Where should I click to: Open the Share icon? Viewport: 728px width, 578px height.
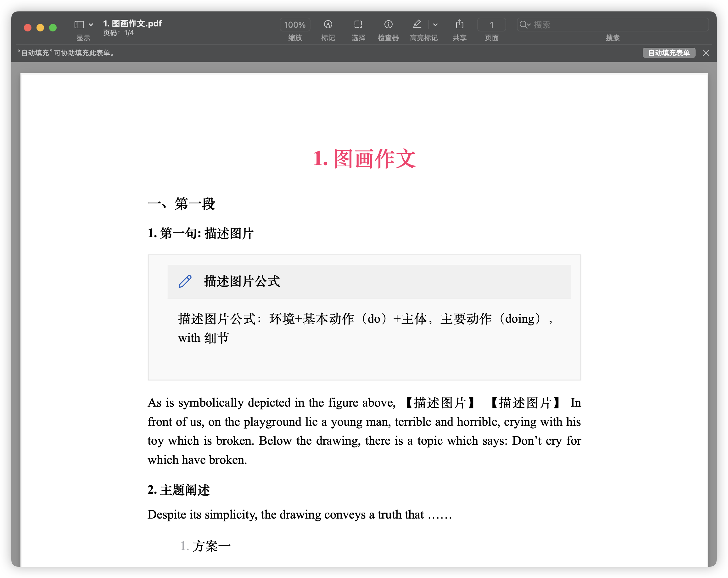(459, 24)
